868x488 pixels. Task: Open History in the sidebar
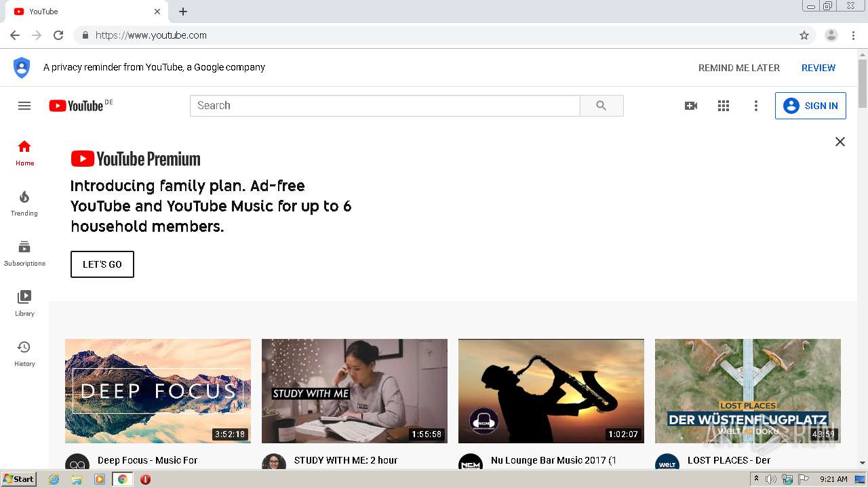[x=24, y=353]
